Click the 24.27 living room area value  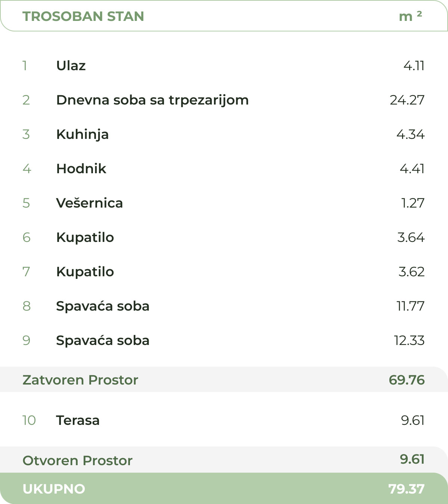pyautogui.click(x=407, y=100)
